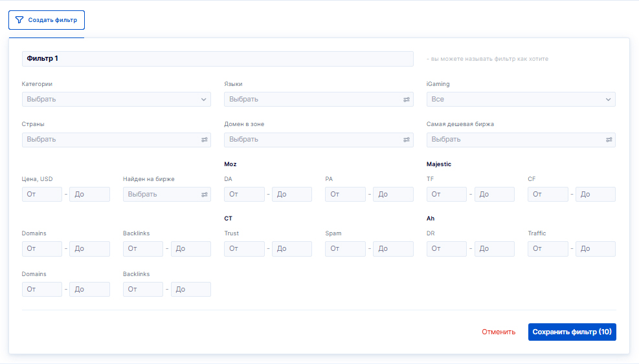The image size is (639, 364).
Task: Open the Языки selector
Action: coord(319,100)
